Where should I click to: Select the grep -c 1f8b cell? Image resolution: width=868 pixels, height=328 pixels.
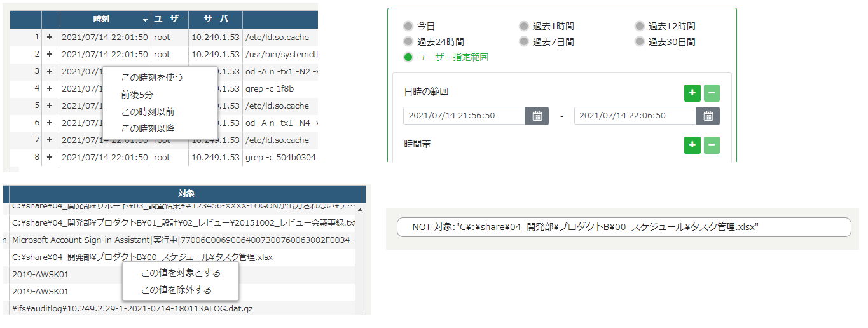[x=280, y=89]
